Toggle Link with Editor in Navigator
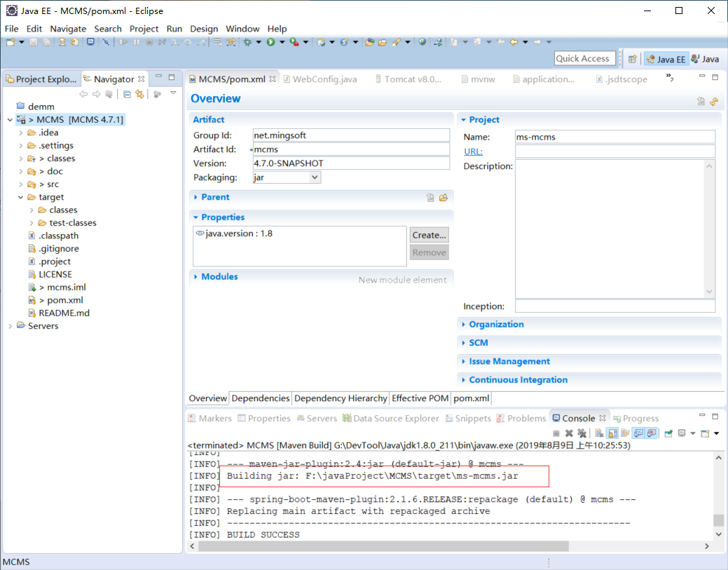Screen dimensions: 728x570 click(x=139, y=95)
